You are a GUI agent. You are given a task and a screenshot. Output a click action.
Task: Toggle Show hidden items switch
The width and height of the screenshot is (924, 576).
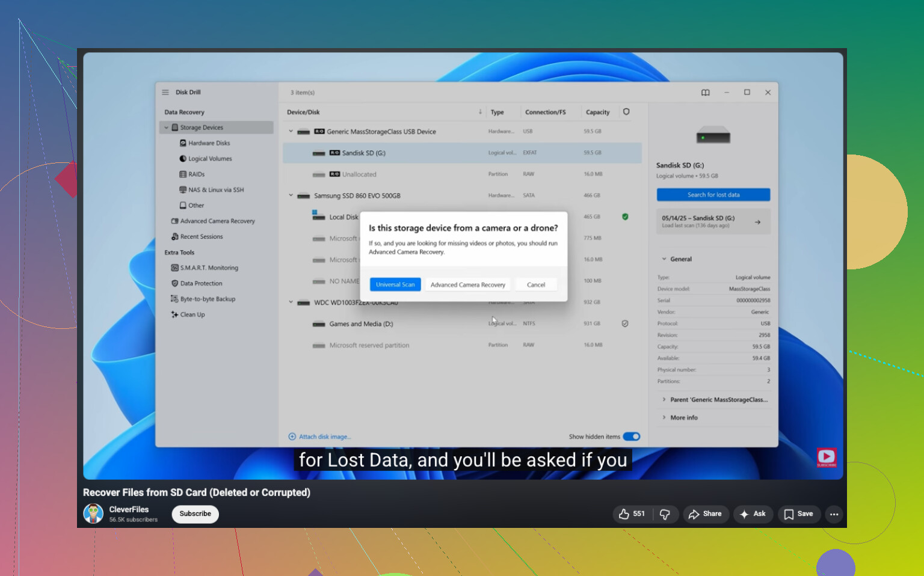point(632,437)
